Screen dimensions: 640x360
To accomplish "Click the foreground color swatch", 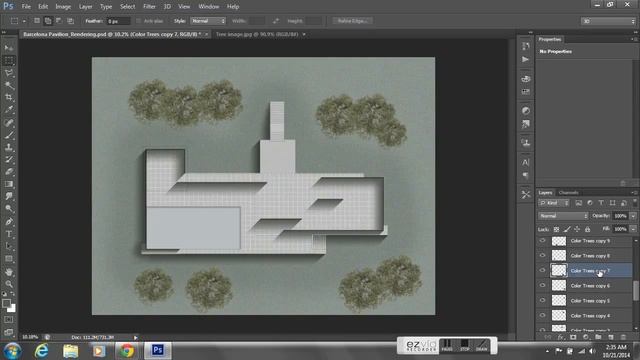I will point(6,304).
